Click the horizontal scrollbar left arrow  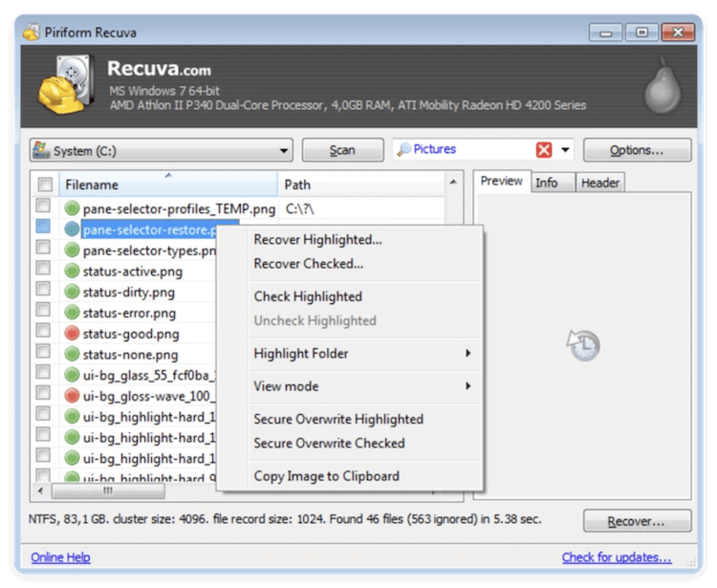tap(40, 490)
